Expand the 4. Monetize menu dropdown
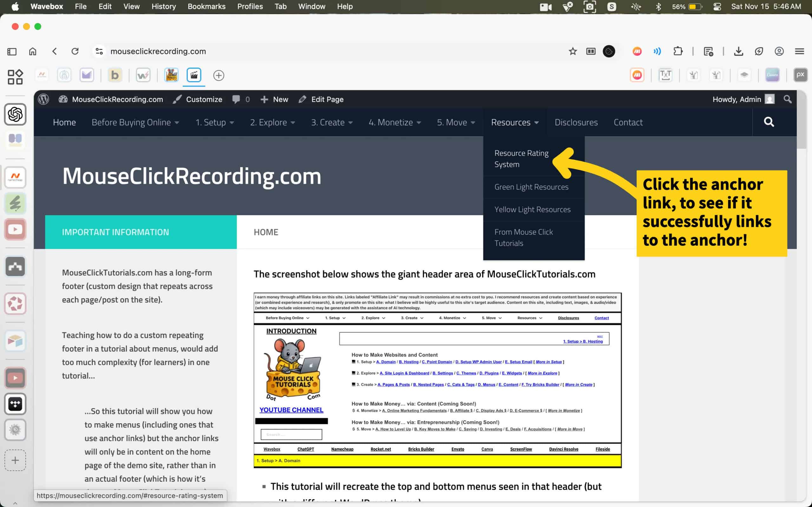The height and width of the screenshot is (507, 812). click(395, 122)
